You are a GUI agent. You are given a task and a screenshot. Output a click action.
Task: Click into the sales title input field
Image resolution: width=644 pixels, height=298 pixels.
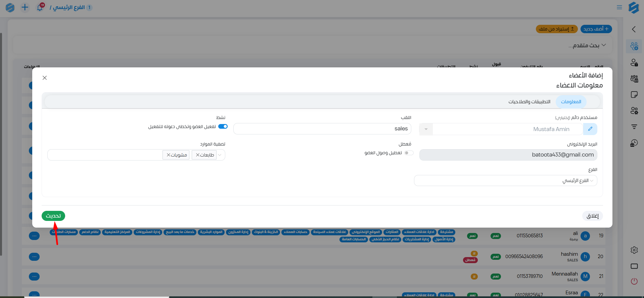point(322,129)
